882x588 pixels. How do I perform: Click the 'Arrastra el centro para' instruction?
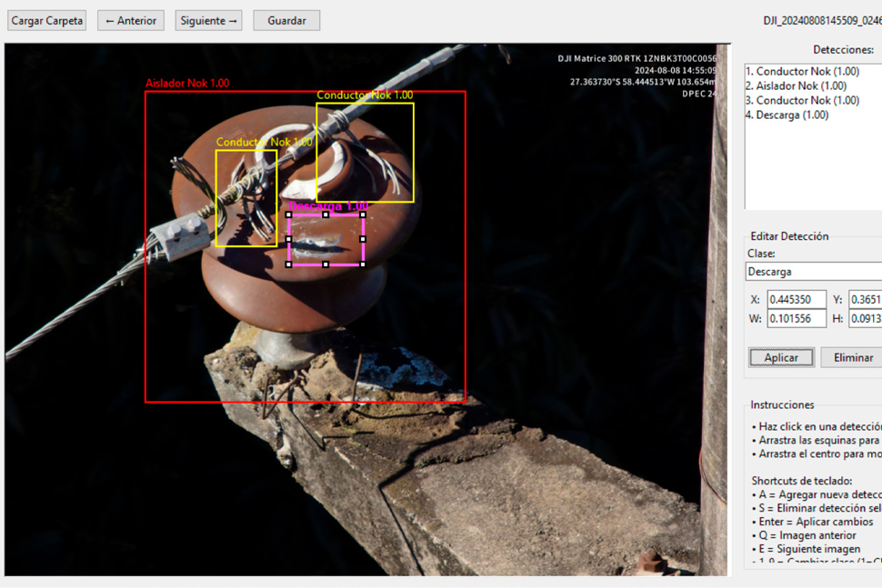(x=817, y=453)
